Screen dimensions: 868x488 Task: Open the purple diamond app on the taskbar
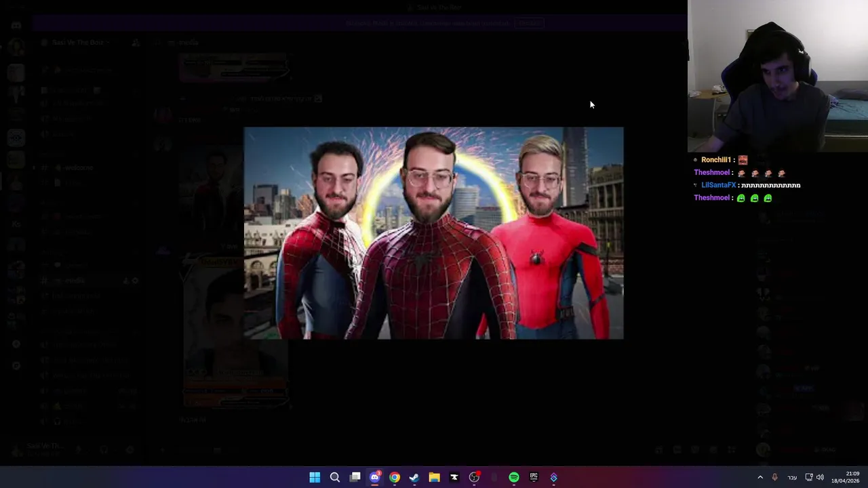click(x=554, y=477)
